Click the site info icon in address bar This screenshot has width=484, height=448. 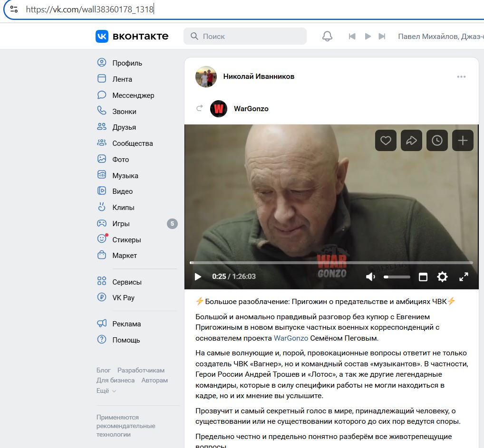(x=14, y=9)
